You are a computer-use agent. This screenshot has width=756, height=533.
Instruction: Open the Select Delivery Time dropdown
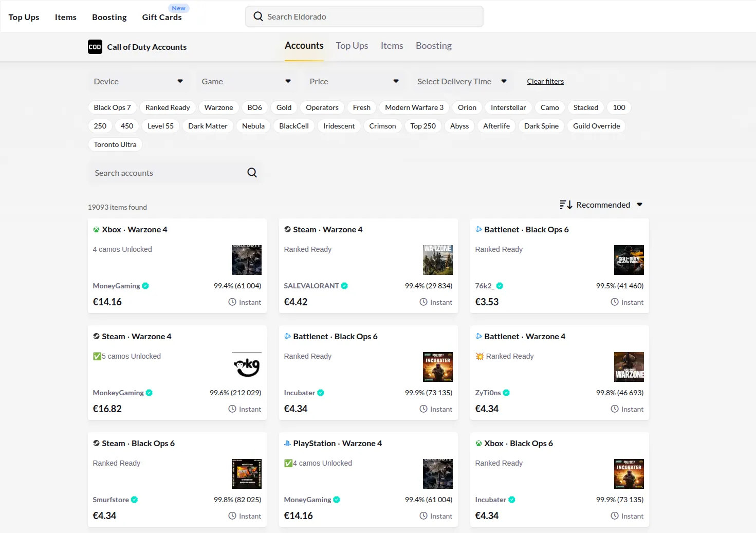point(462,81)
